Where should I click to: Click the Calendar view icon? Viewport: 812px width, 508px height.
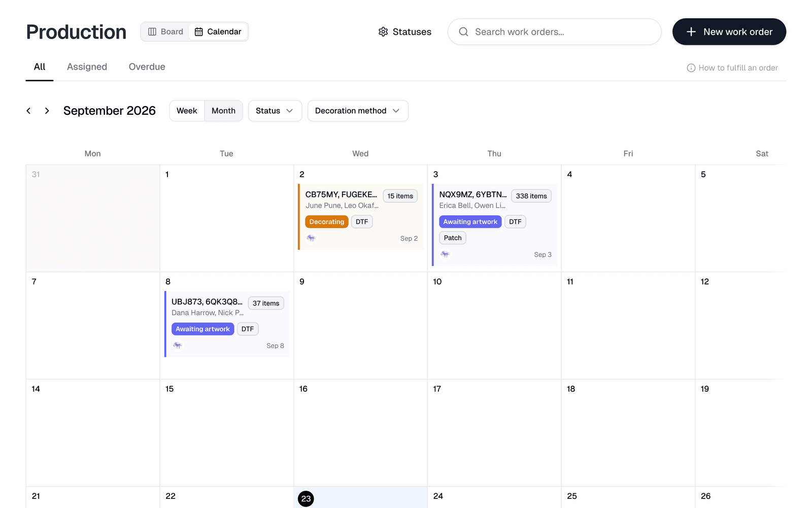[x=199, y=31]
